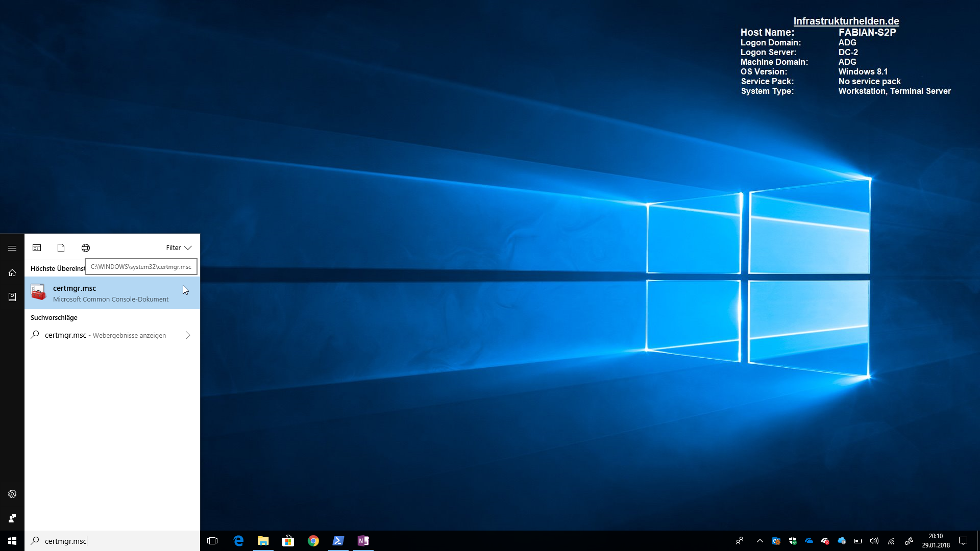The width and height of the screenshot is (980, 551).
Task: Click the certmgr.msc toolbox icon
Action: point(38,292)
